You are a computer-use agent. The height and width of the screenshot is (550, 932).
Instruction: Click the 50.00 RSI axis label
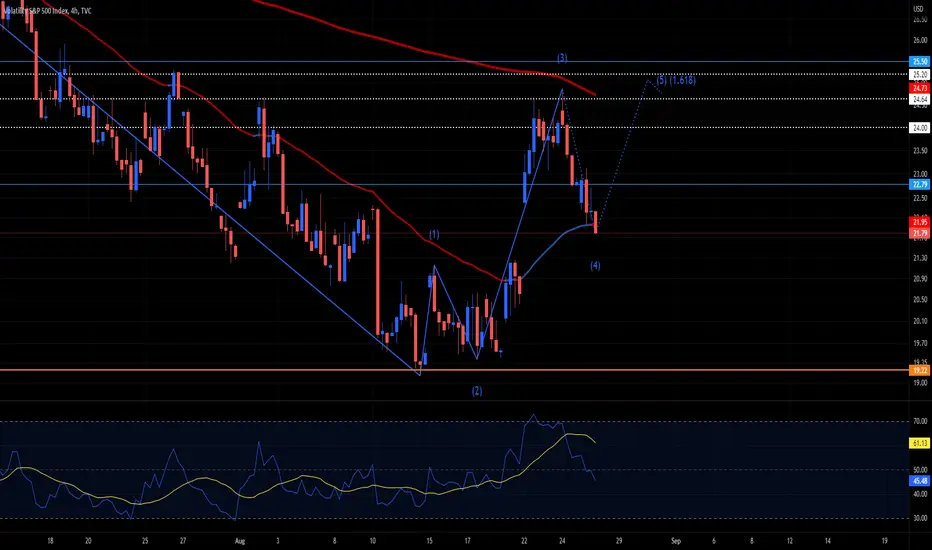pos(920,470)
